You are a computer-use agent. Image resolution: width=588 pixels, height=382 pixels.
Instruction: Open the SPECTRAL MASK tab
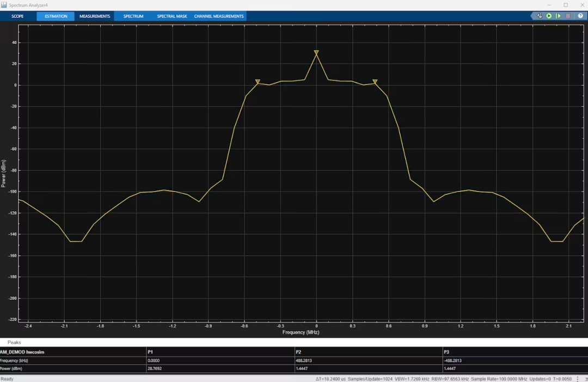172,16
